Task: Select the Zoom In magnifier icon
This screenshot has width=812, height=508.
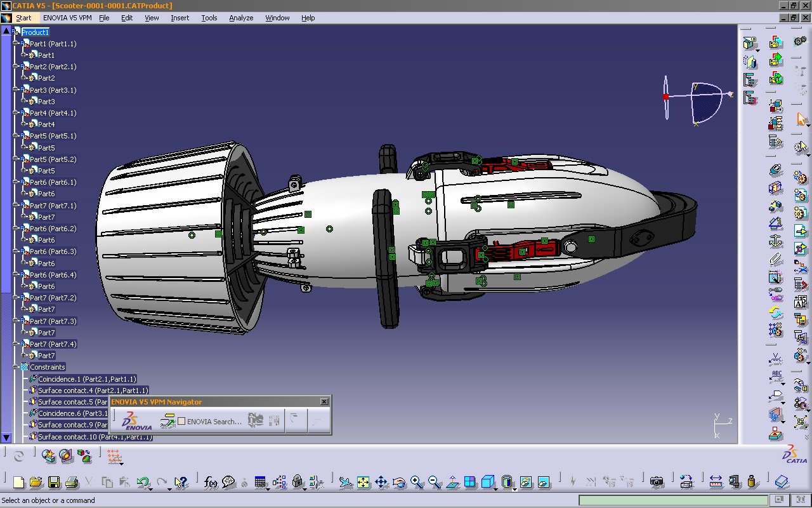Action: 416,481
